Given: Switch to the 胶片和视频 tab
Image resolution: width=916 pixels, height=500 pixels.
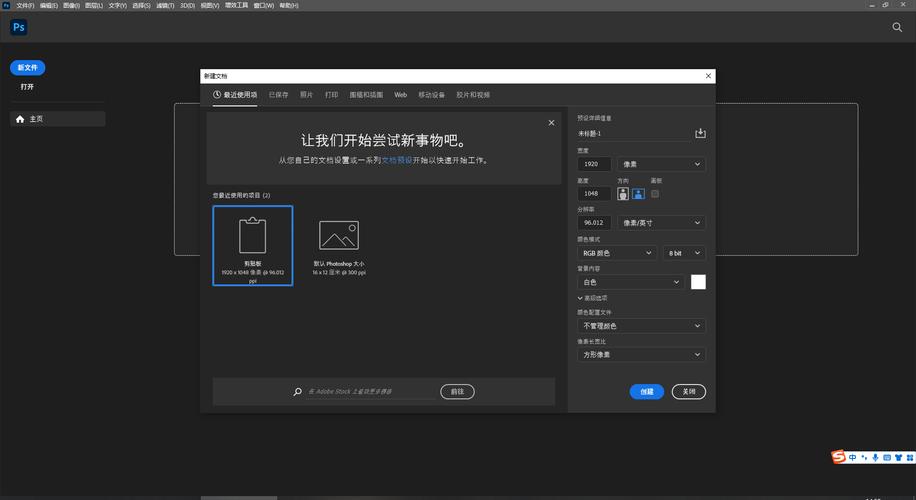Looking at the screenshot, I should (473, 95).
